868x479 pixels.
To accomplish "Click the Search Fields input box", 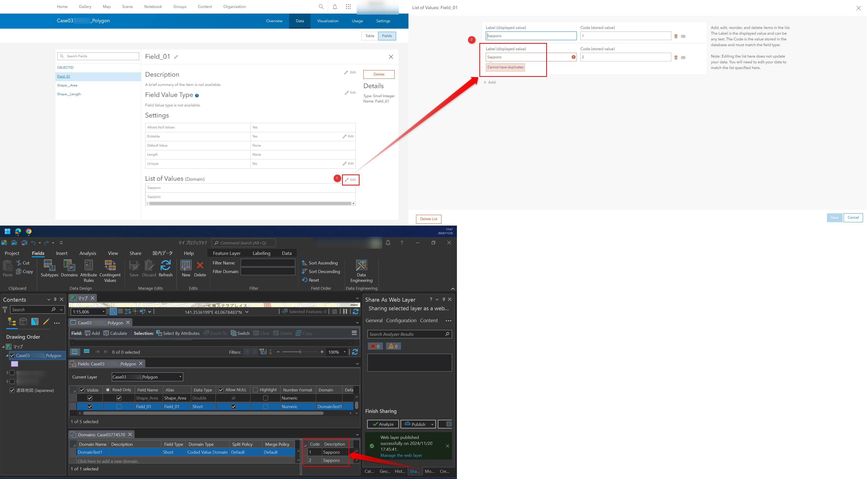I will [98, 56].
